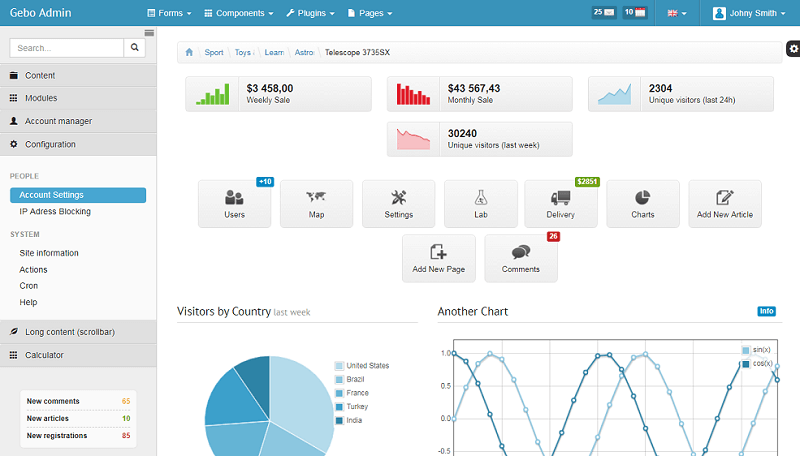Click the sin(x) legend swatch
This screenshot has height=456, width=800.
pyautogui.click(x=746, y=350)
